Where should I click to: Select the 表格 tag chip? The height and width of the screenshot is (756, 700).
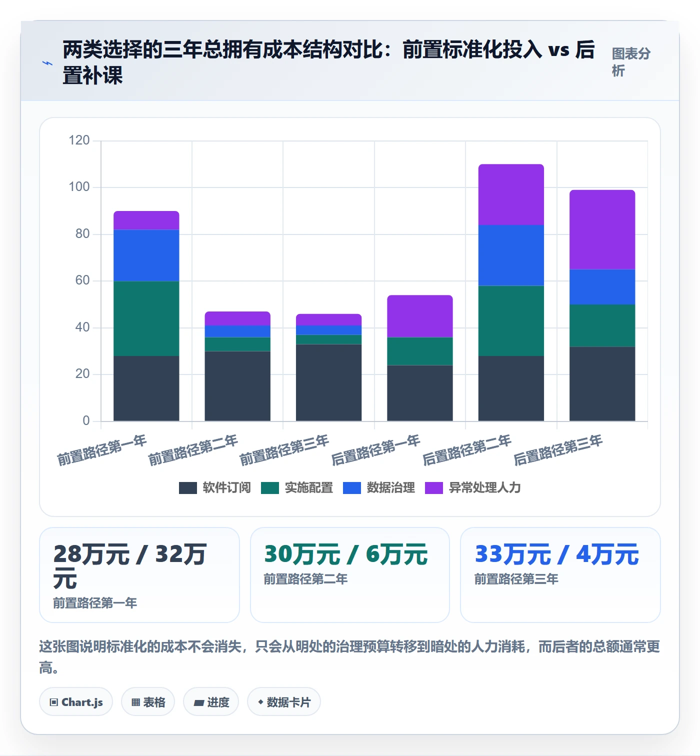tap(148, 702)
